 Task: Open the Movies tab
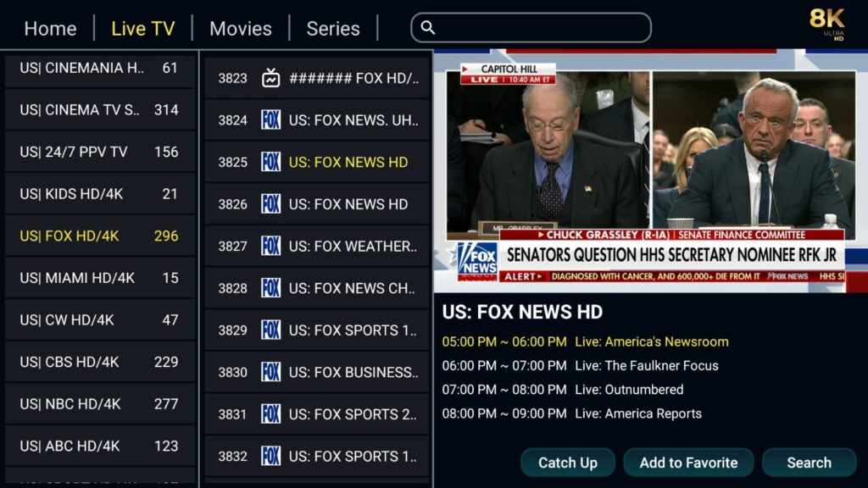click(240, 28)
